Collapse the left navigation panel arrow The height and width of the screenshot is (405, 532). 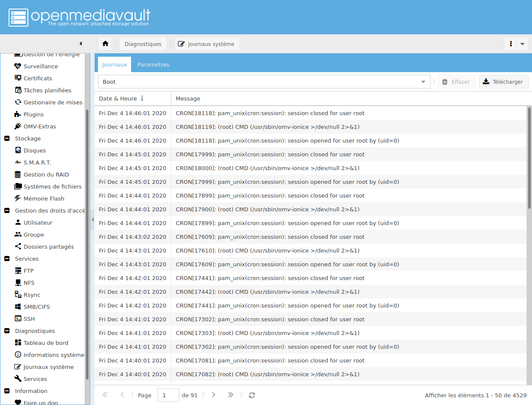coord(80,44)
